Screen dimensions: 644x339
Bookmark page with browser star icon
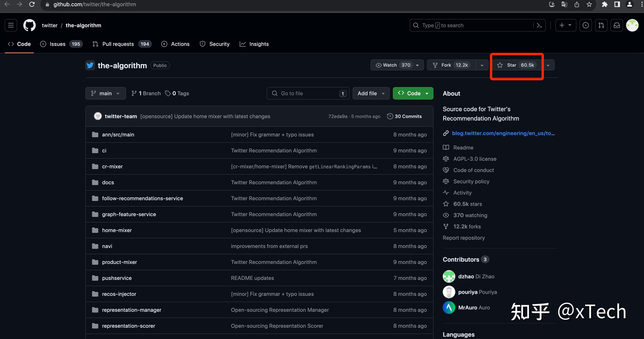click(589, 4)
